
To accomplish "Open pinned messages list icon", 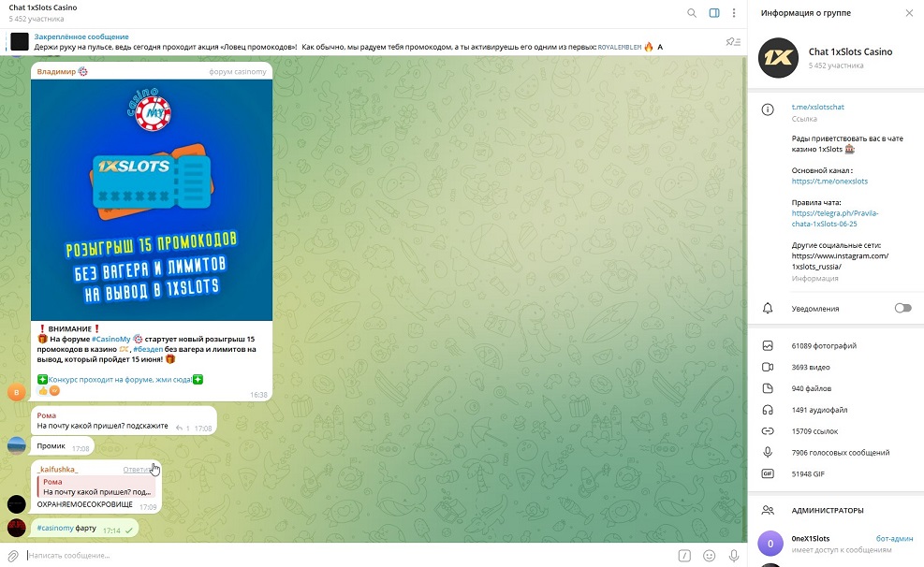I will pyautogui.click(x=733, y=42).
